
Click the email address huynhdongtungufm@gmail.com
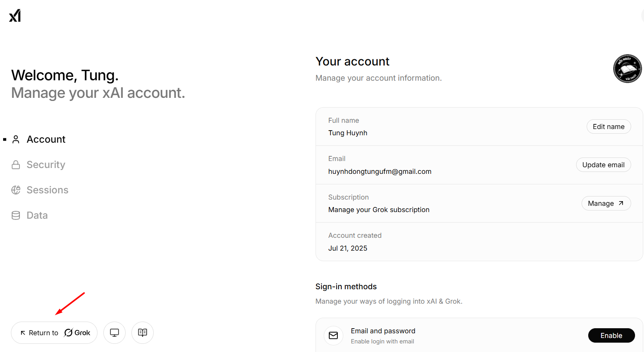[x=380, y=172]
